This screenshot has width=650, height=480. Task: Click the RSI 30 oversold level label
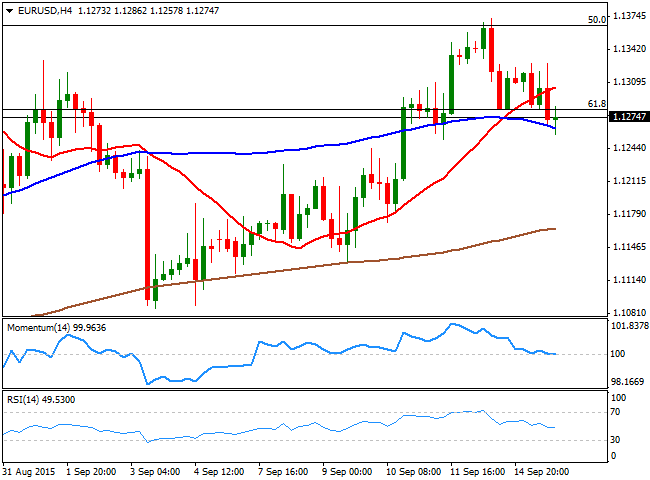click(616, 440)
